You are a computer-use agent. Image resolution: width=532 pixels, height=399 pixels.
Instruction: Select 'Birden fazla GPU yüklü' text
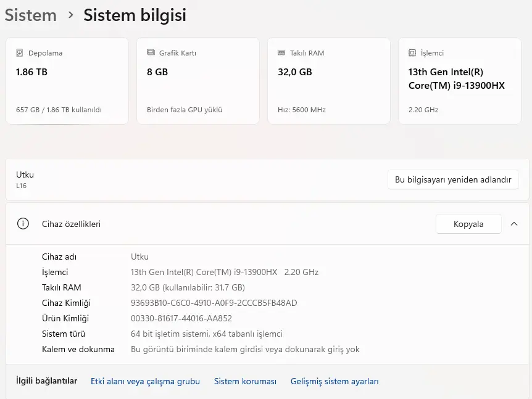[185, 110]
